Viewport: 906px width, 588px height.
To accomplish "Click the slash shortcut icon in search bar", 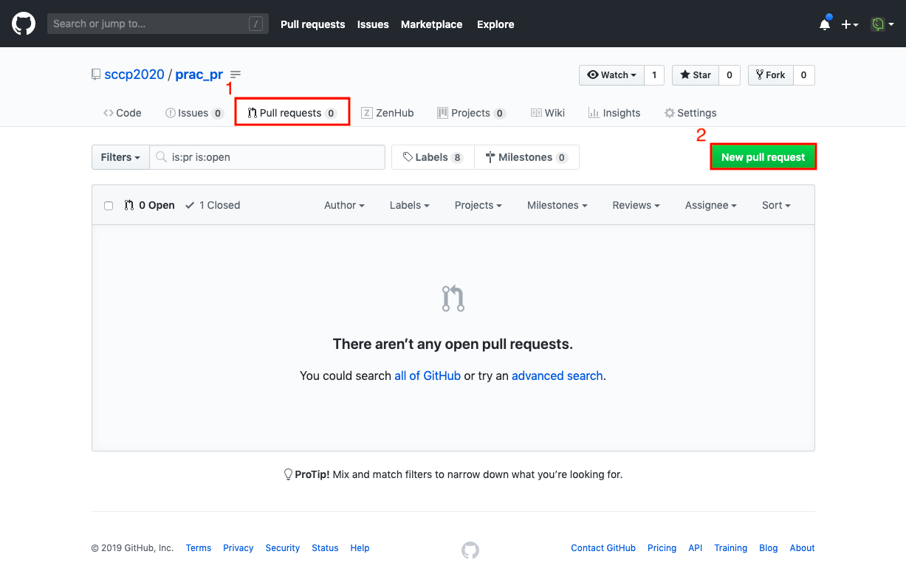I will click(256, 24).
